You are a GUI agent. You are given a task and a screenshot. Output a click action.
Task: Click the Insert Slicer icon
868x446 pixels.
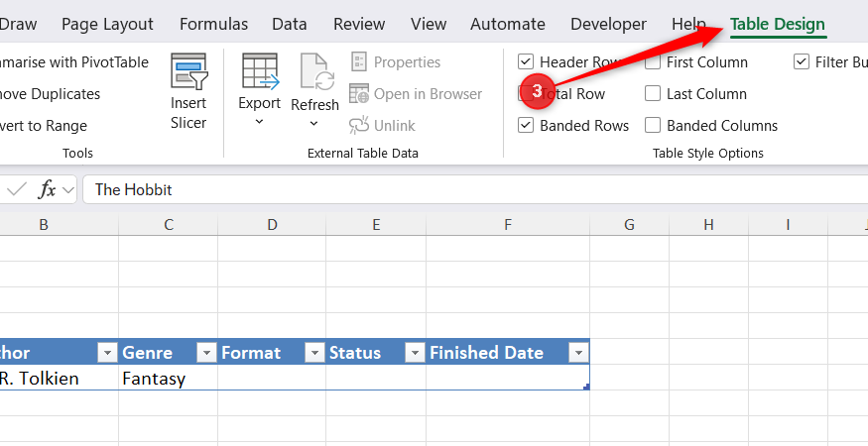[x=188, y=71]
